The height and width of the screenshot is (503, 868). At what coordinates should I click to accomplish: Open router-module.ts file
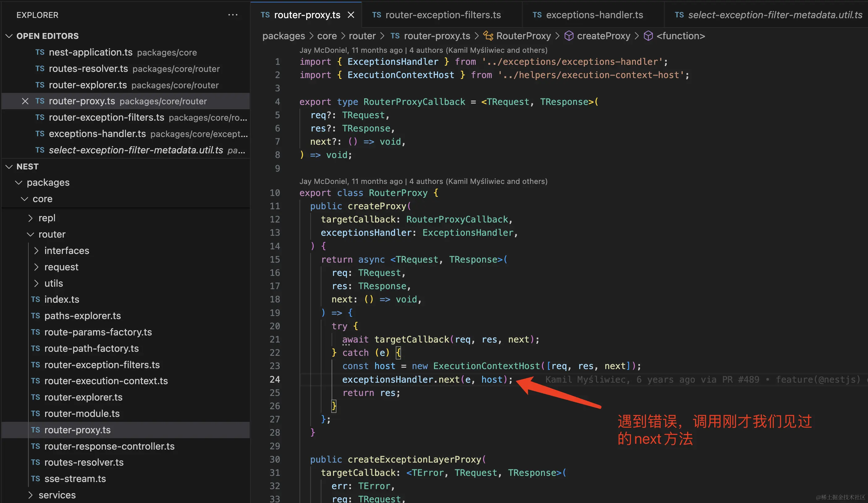point(126,414)
